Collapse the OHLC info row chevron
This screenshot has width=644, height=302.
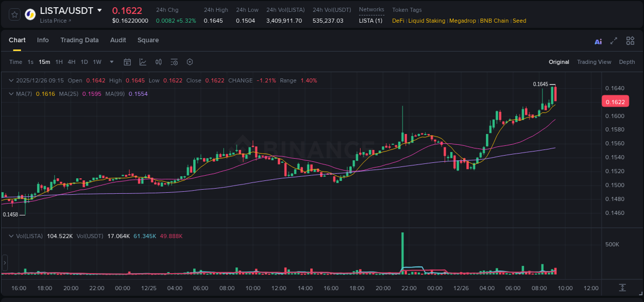point(11,80)
